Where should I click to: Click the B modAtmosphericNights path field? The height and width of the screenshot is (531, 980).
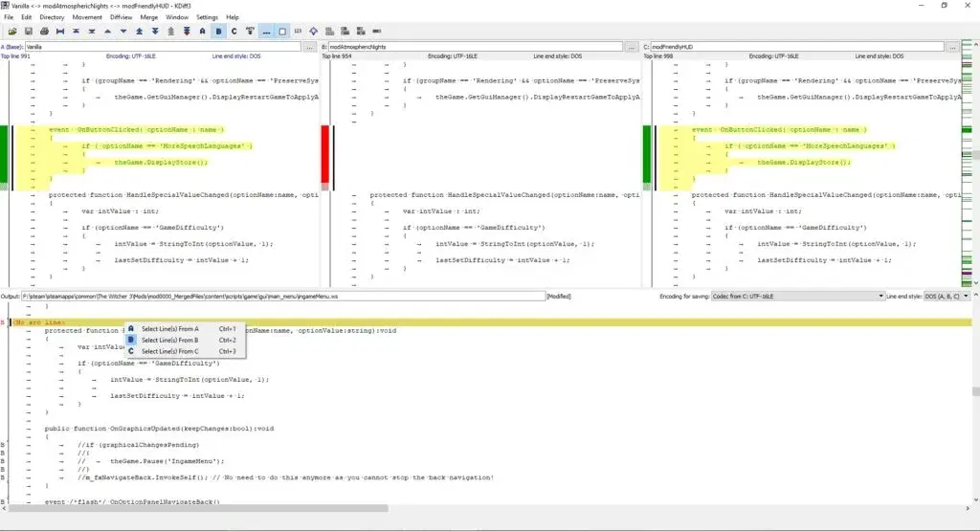pyautogui.click(x=476, y=47)
